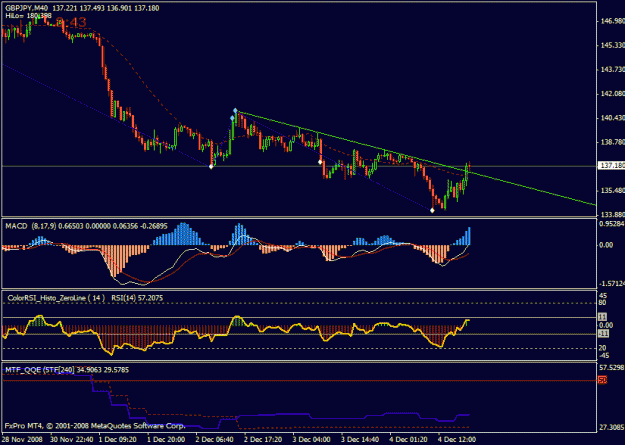This screenshot has height=445, width=625.
Task: Click the 4 Dec 01:20 time label
Action: coord(409,439)
